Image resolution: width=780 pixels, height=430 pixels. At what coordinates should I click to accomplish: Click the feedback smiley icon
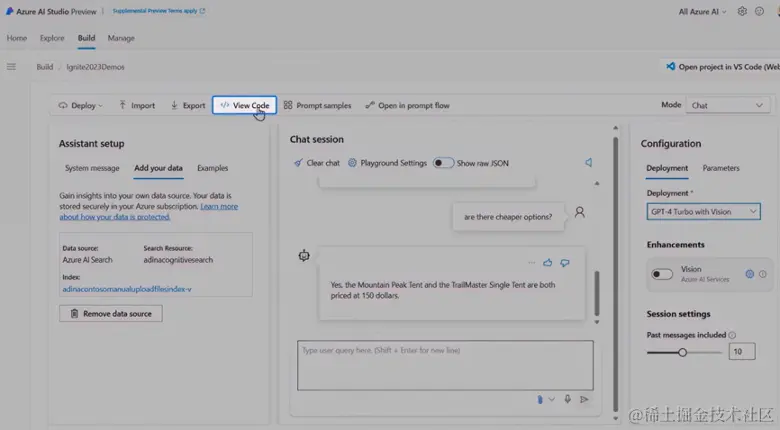coord(759,11)
